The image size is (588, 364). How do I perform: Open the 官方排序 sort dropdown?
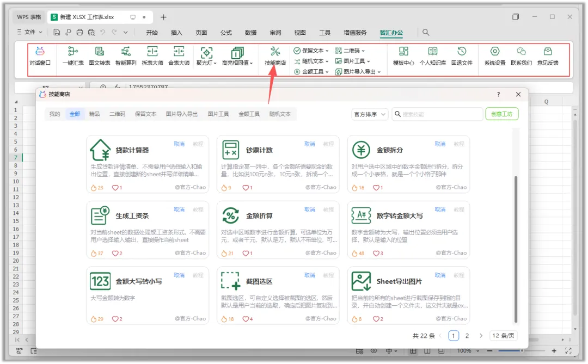click(x=369, y=114)
